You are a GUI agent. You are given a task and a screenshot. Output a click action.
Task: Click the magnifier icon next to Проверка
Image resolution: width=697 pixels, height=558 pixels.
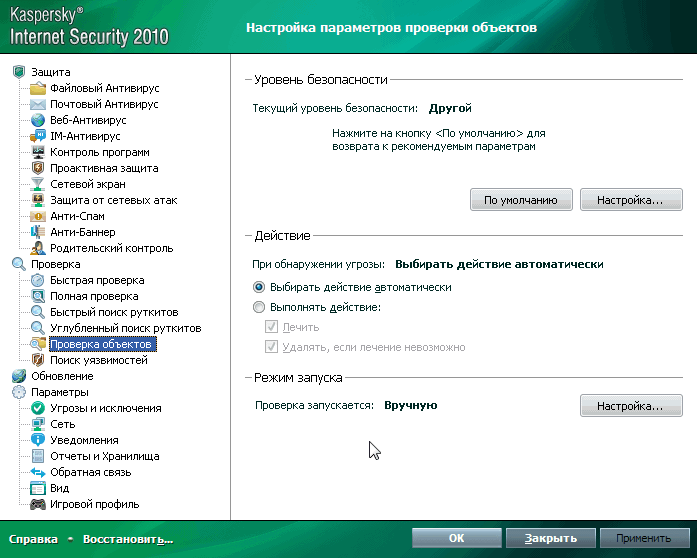[x=19, y=264]
